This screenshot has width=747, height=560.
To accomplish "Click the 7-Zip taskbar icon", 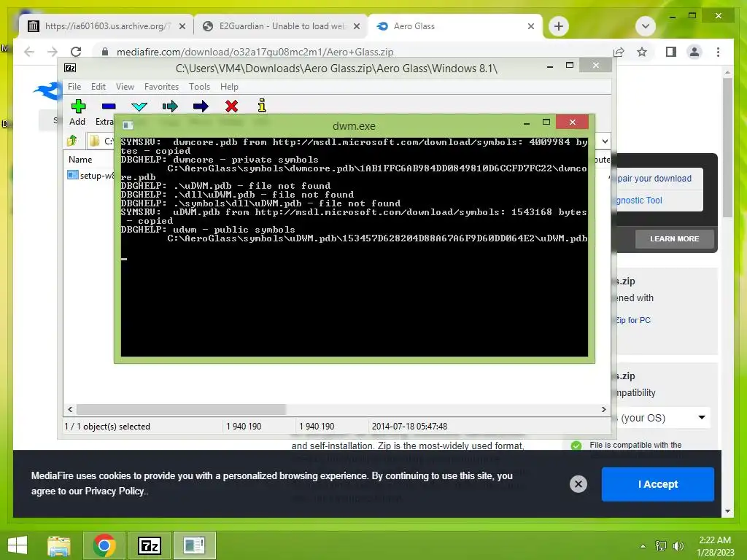I will click(149, 545).
